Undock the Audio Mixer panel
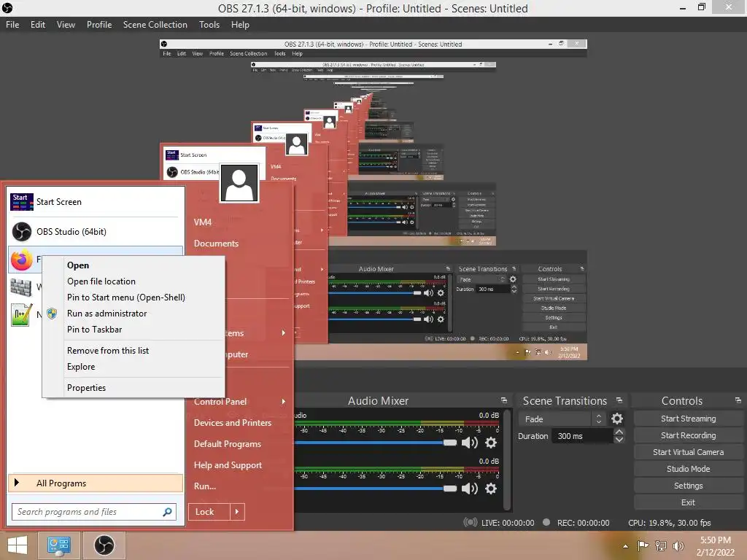Viewport: 747px width, 560px height. click(504, 400)
